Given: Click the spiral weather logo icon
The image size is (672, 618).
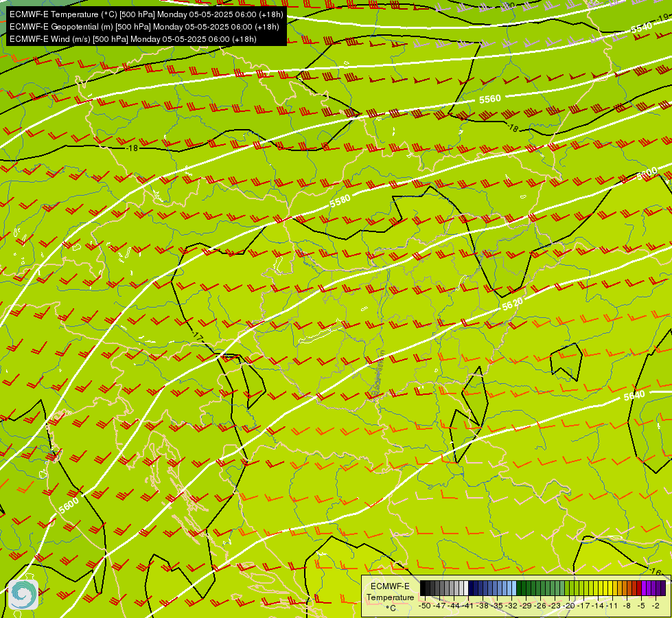Looking at the screenshot, I should [23, 595].
